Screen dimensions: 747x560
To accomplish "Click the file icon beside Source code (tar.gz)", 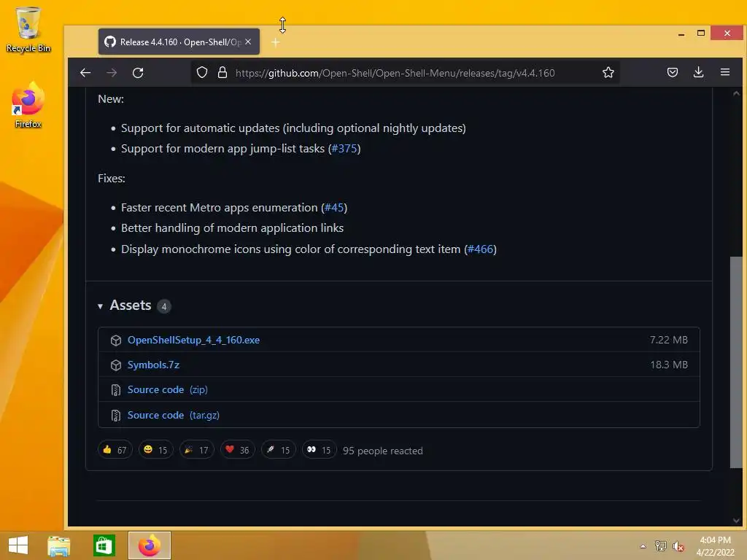I will (116, 415).
